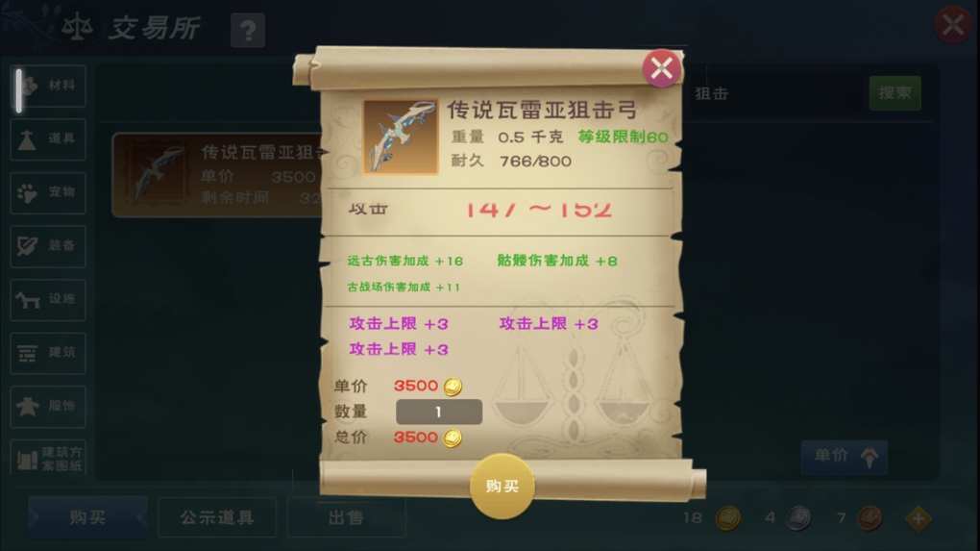The width and height of the screenshot is (980, 551).
Task: Select the 材料 category in sidebar
Action: 48,86
